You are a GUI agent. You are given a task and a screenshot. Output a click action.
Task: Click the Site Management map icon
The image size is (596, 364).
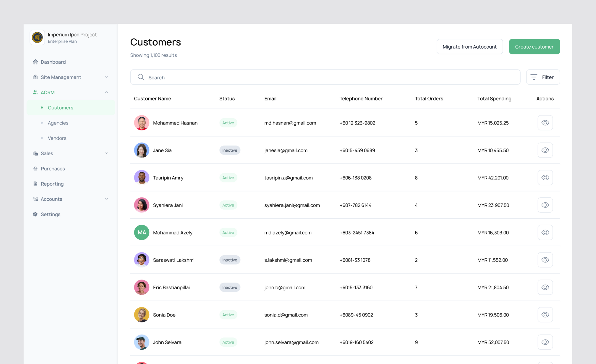tap(35, 77)
